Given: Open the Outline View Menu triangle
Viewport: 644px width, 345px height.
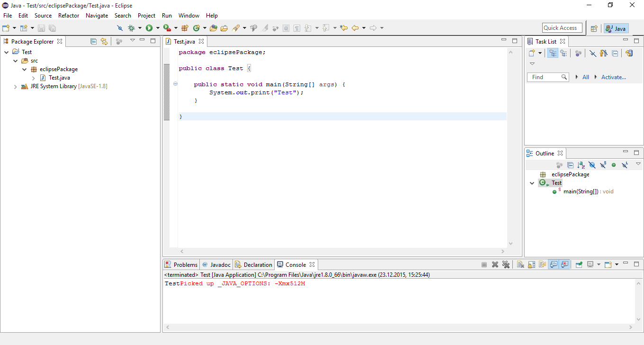Looking at the screenshot, I should point(638,164).
